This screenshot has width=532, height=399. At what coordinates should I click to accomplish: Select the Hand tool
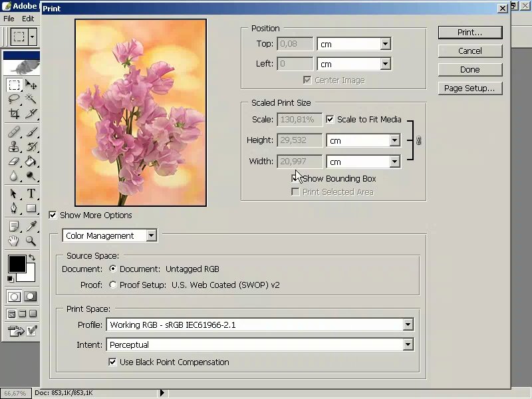point(14,241)
